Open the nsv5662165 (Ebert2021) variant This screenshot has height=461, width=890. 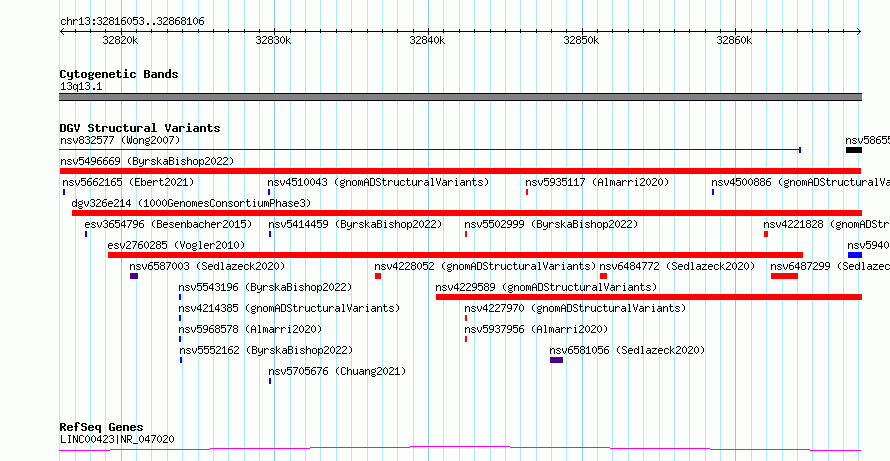click(128, 182)
